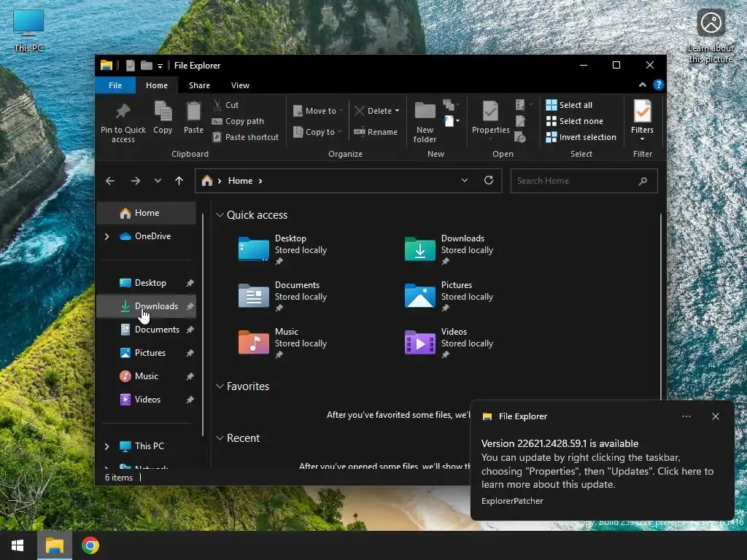Go forward using the forward arrow
The width and height of the screenshot is (747, 560).
point(136,181)
